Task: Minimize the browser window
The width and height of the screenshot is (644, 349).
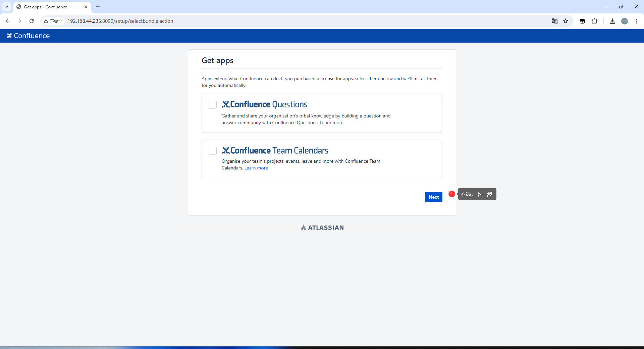Action: [605, 7]
